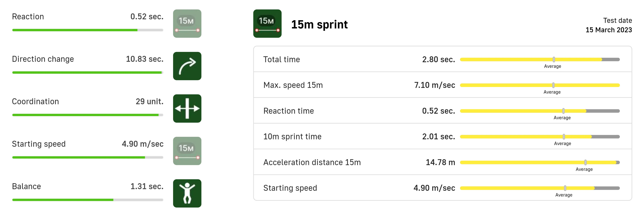Click the 2.80 sec. Total time value
The width and height of the screenshot is (644, 217).
click(438, 60)
